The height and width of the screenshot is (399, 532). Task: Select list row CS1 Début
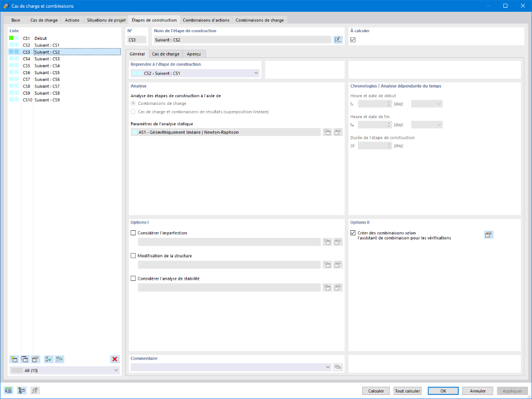pos(64,38)
